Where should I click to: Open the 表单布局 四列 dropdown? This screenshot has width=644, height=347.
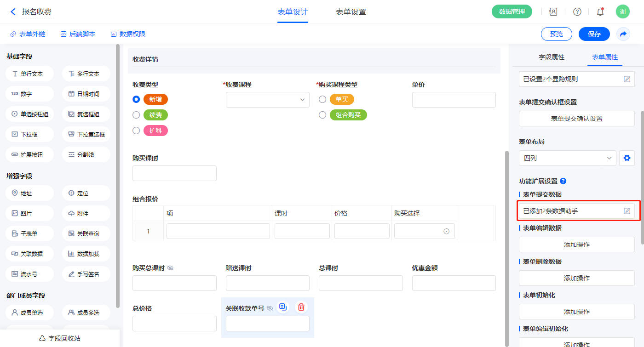567,158
